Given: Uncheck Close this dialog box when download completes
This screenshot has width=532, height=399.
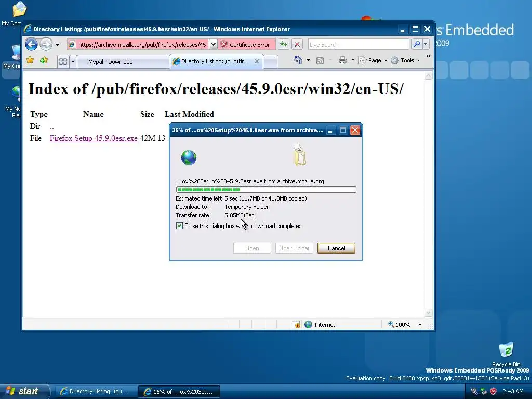Looking at the screenshot, I should pyautogui.click(x=179, y=225).
